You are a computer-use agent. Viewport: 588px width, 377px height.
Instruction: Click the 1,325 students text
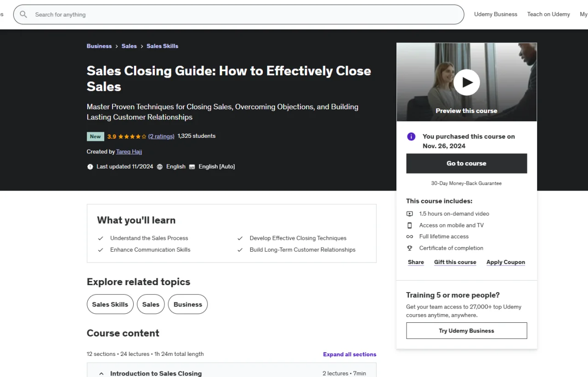pyautogui.click(x=196, y=136)
